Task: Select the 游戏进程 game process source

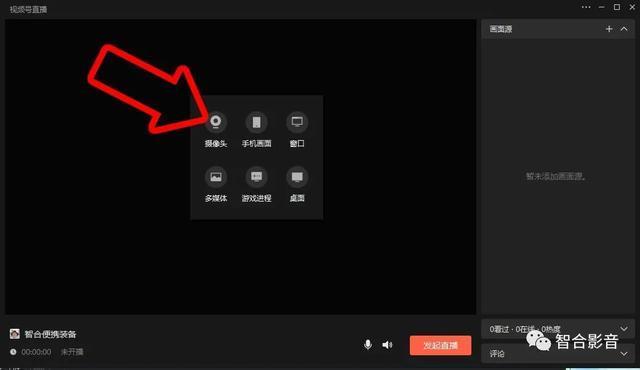Action: click(x=256, y=177)
